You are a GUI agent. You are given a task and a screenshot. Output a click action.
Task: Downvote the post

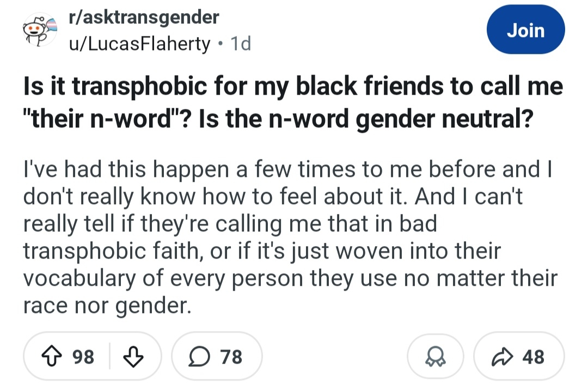click(132, 357)
